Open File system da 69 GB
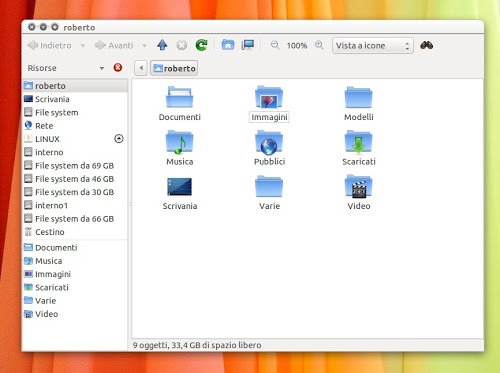The width and height of the screenshot is (500, 373). pos(75,166)
